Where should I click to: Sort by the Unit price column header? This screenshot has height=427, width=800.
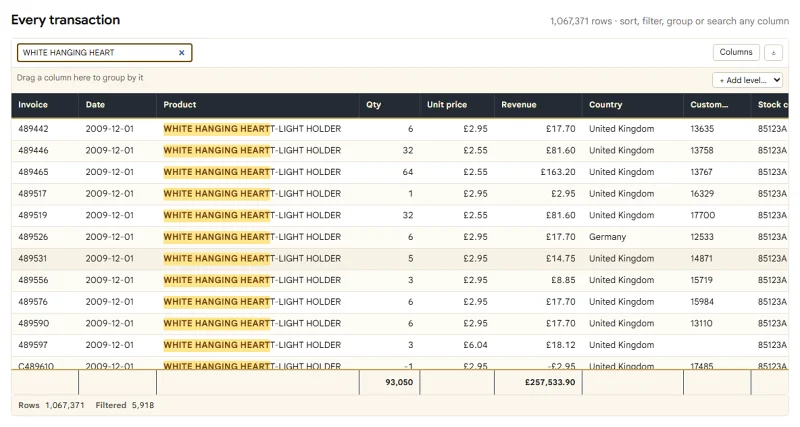[457, 105]
